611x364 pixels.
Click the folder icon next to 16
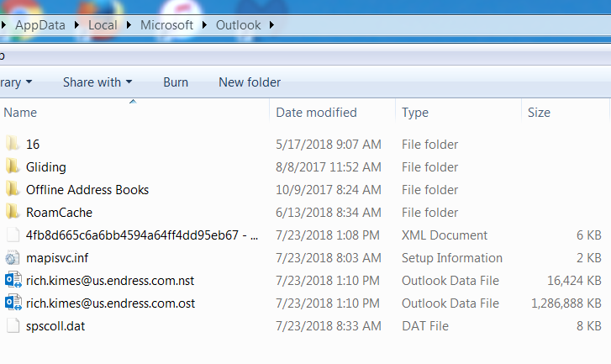[13, 145]
